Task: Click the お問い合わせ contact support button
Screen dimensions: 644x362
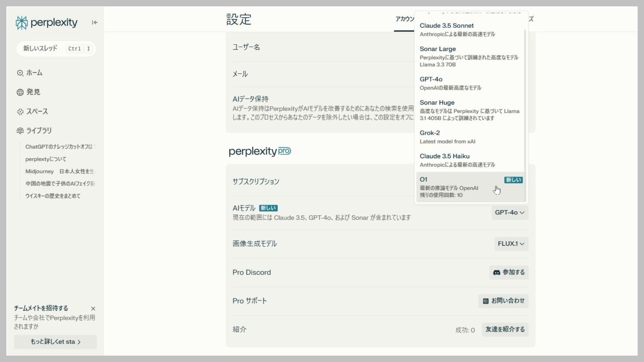Action: 503,301
